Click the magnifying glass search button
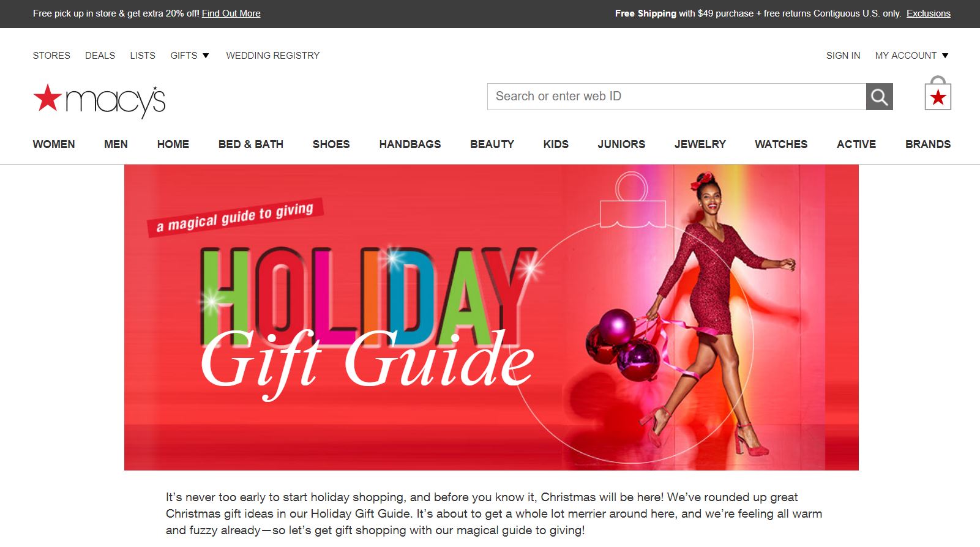Image resolution: width=980 pixels, height=547 pixels. click(879, 97)
